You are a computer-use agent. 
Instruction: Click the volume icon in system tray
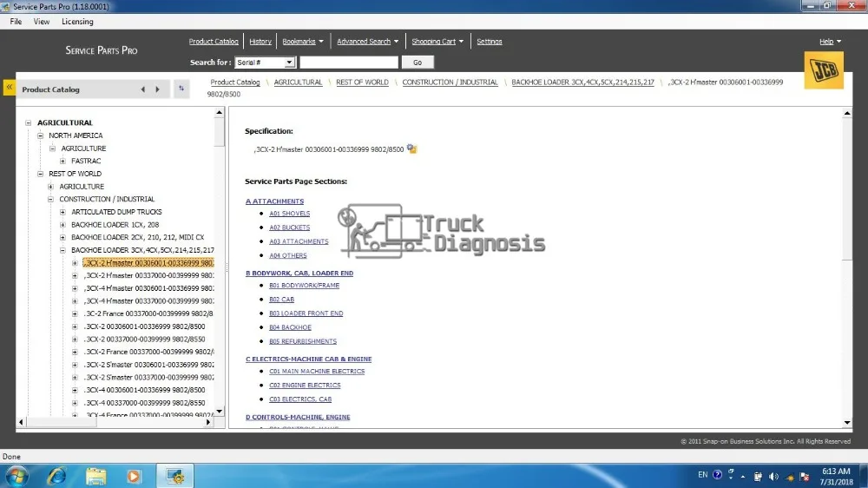[x=774, y=477]
